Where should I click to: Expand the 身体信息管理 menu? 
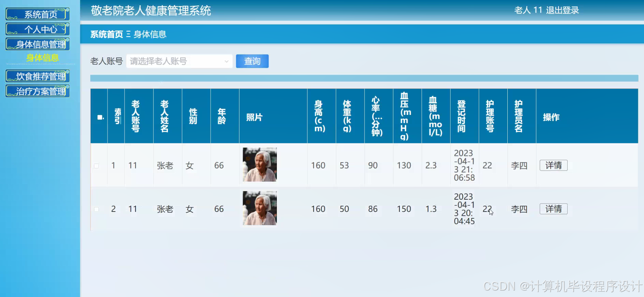pyautogui.click(x=37, y=44)
